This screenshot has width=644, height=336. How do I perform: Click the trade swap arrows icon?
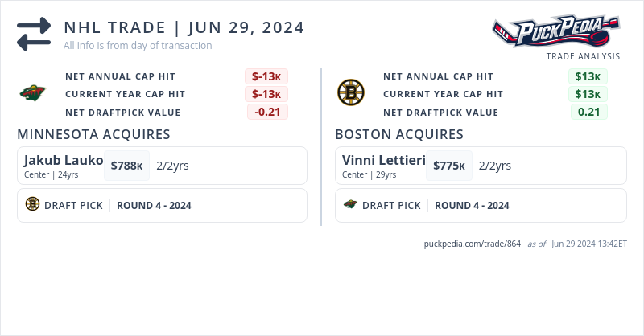33,35
